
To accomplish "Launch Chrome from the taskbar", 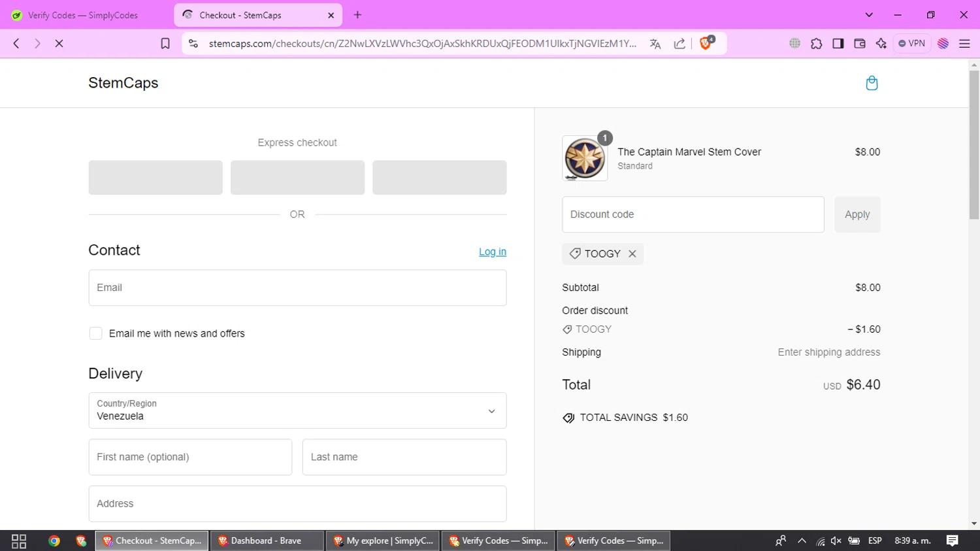I will [54, 541].
